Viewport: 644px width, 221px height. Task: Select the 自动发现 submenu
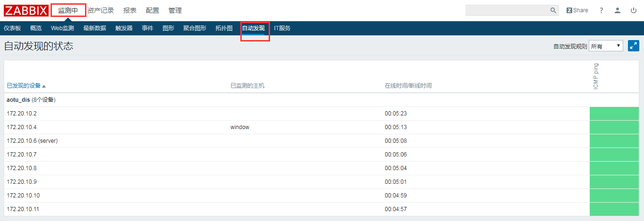253,28
